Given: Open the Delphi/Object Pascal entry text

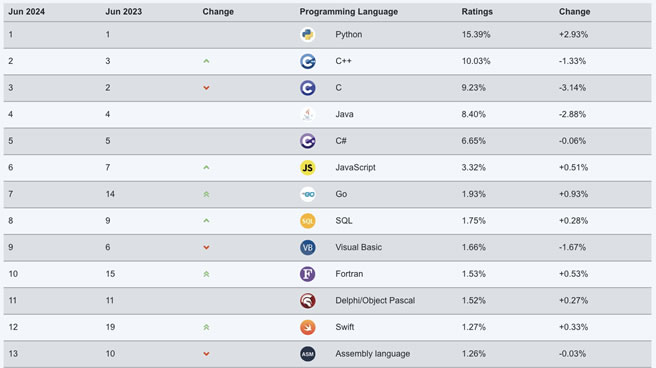Looking at the screenshot, I should [x=375, y=300].
